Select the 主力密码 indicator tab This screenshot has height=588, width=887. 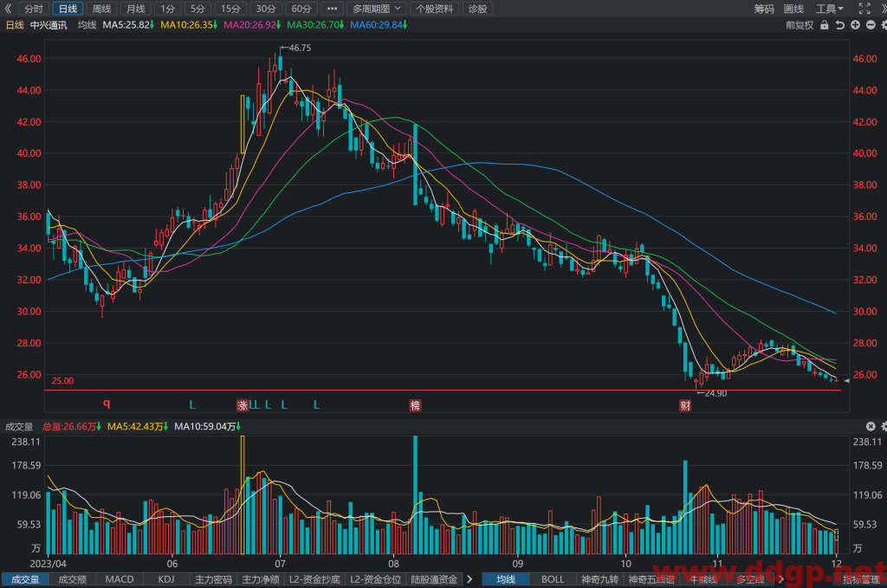tap(213, 579)
